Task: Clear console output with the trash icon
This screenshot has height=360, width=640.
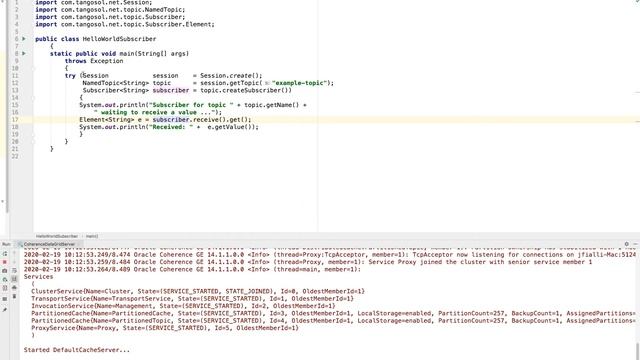Action: click(x=14, y=296)
